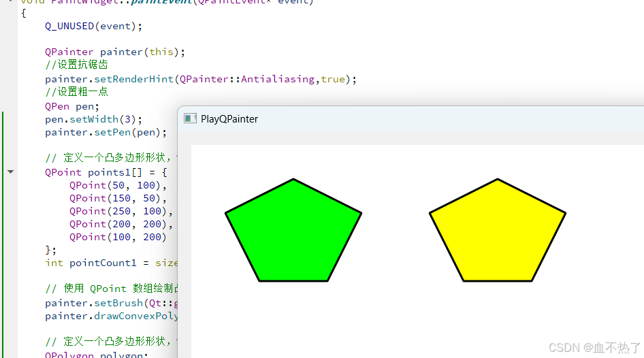
Task: Click the int pointCount1 line
Action: coord(111,263)
